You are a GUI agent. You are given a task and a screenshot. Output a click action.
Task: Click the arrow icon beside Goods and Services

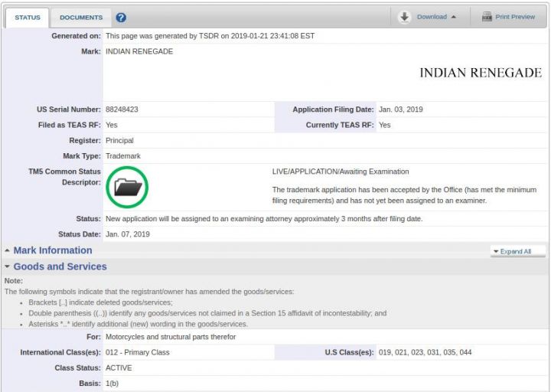point(7,267)
